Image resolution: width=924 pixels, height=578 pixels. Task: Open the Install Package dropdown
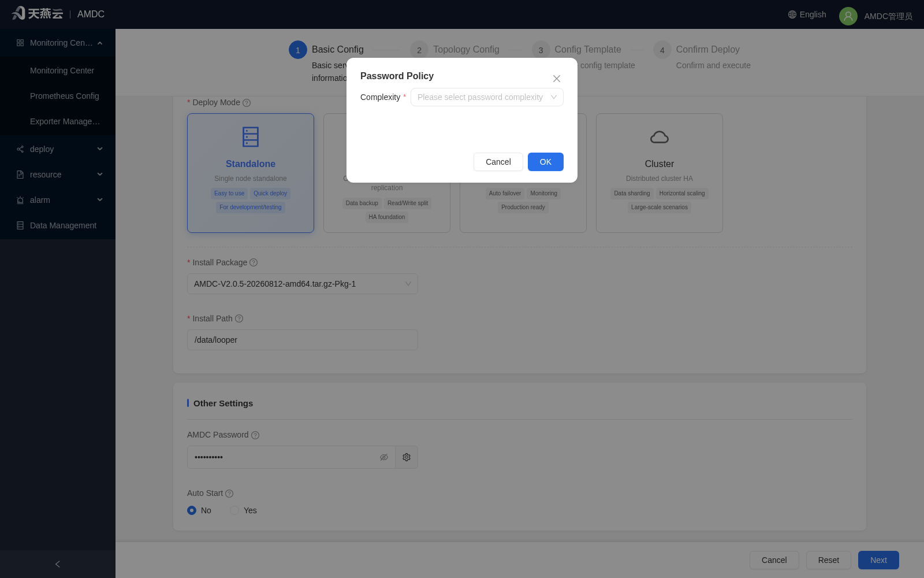coord(303,284)
